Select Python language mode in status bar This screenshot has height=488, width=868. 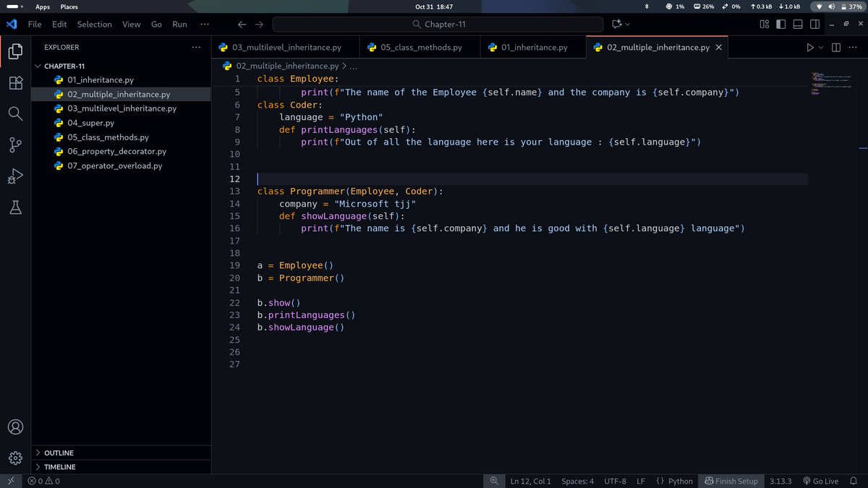pyautogui.click(x=676, y=480)
